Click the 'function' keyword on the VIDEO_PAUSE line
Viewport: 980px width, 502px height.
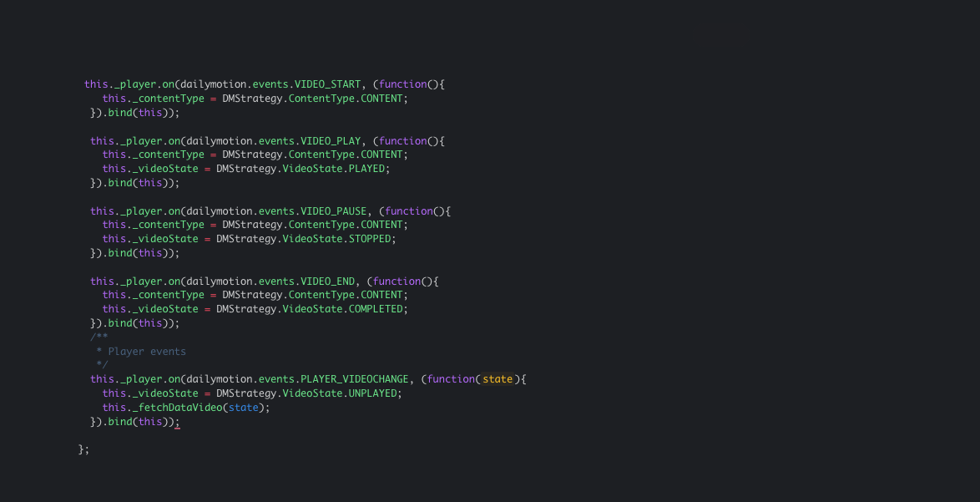409,210
